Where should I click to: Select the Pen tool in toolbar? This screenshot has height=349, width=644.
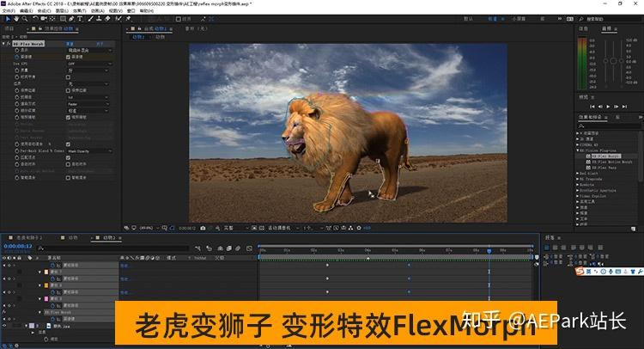[71, 19]
